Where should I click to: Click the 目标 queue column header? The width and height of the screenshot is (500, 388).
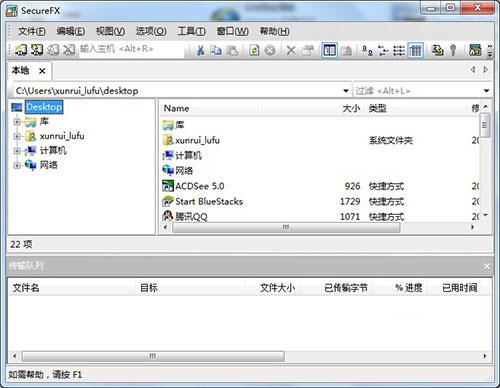[190, 287]
